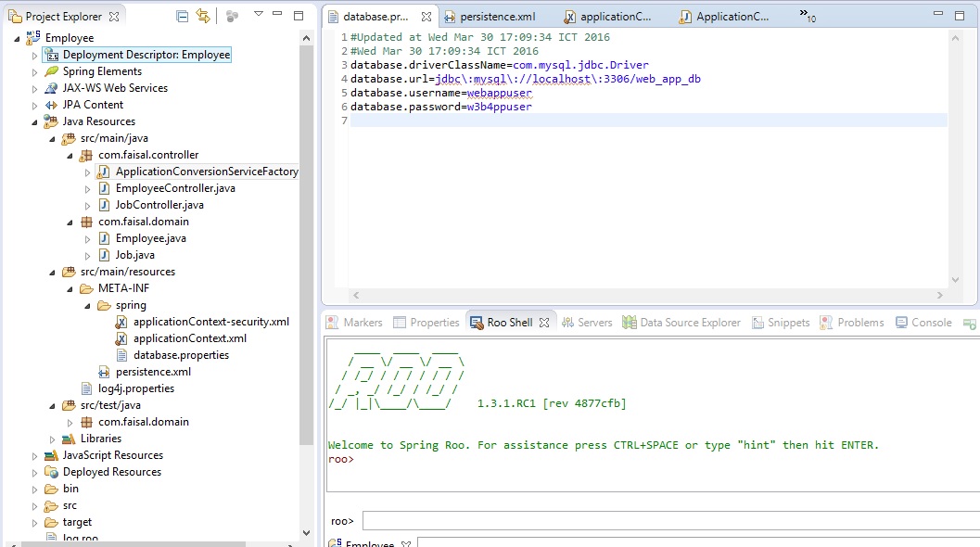Collapse All in Project Explorer toolbar
Viewport: 980px width, 547px height.
pyautogui.click(x=182, y=17)
